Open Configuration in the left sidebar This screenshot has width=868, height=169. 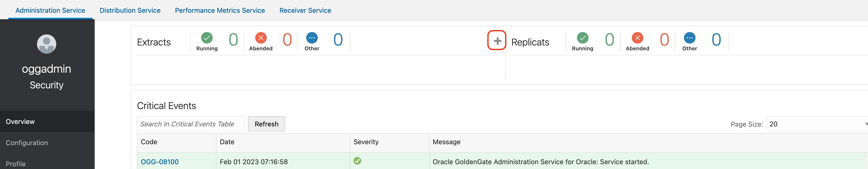coord(27,143)
